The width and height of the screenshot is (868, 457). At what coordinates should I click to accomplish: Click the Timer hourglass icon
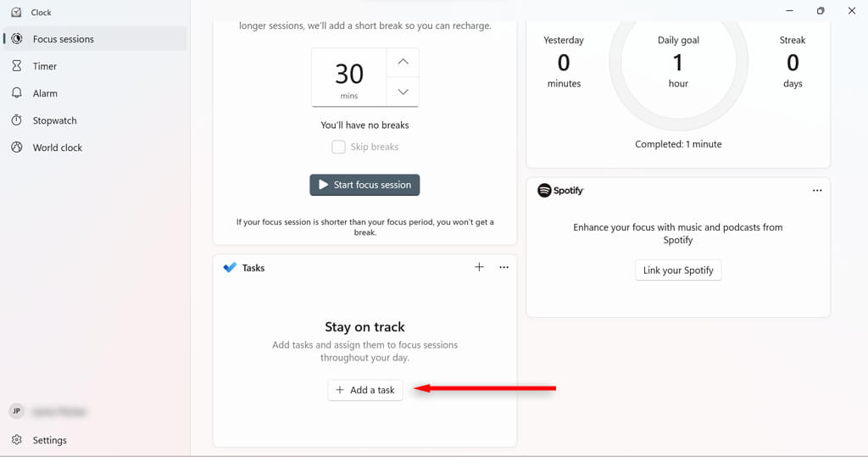point(17,66)
